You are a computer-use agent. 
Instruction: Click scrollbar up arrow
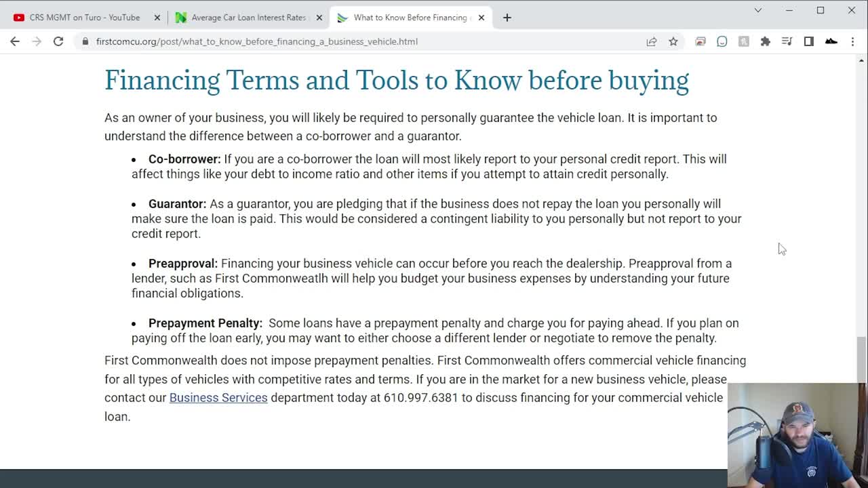861,61
